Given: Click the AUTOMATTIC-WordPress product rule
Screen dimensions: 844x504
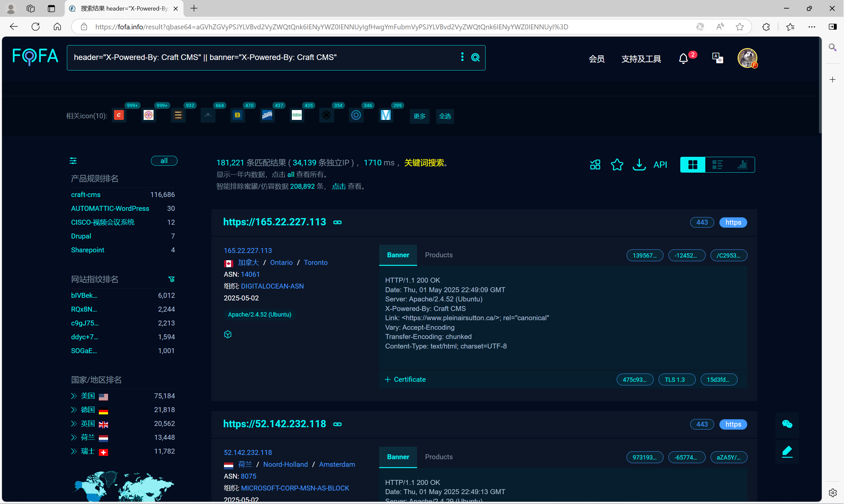Looking at the screenshot, I should pyautogui.click(x=110, y=209).
